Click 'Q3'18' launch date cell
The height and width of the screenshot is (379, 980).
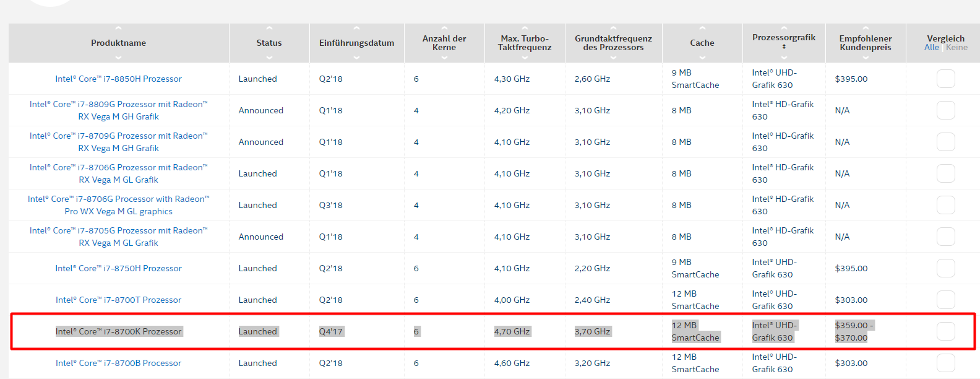pos(330,205)
